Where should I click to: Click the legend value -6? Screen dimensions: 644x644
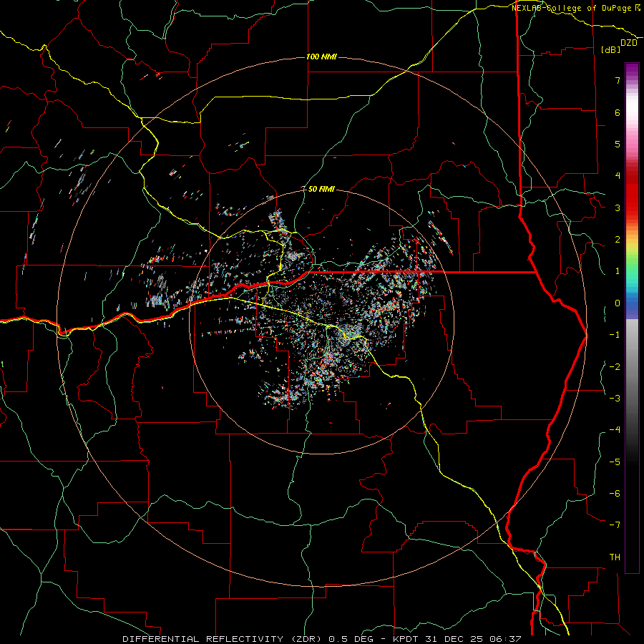(615, 493)
